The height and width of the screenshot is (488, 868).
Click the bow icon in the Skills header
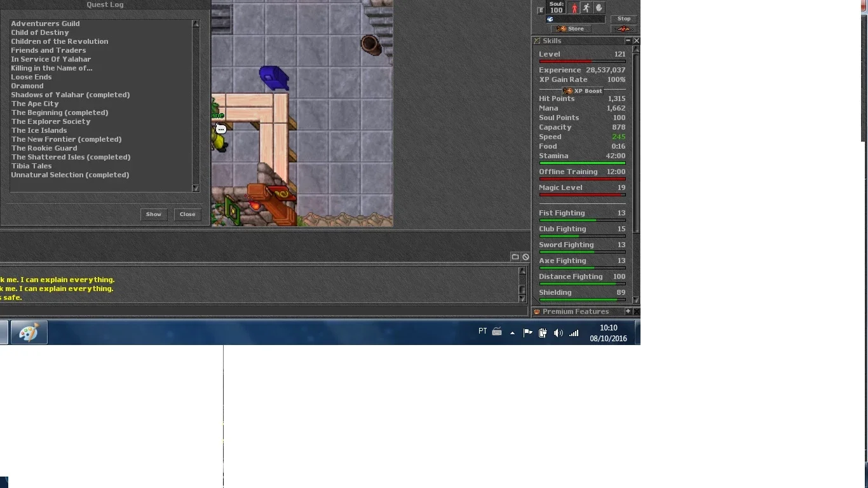click(x=537, y=41)
